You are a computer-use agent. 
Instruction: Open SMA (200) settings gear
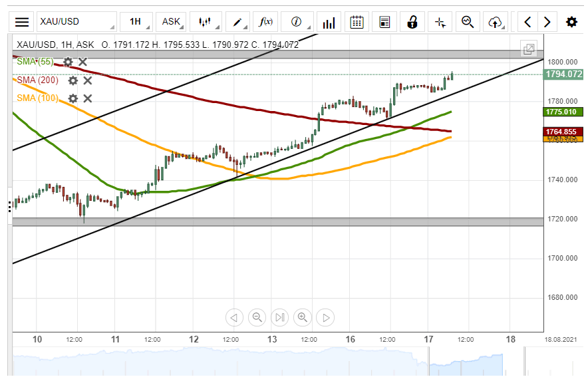click(73, 80)
